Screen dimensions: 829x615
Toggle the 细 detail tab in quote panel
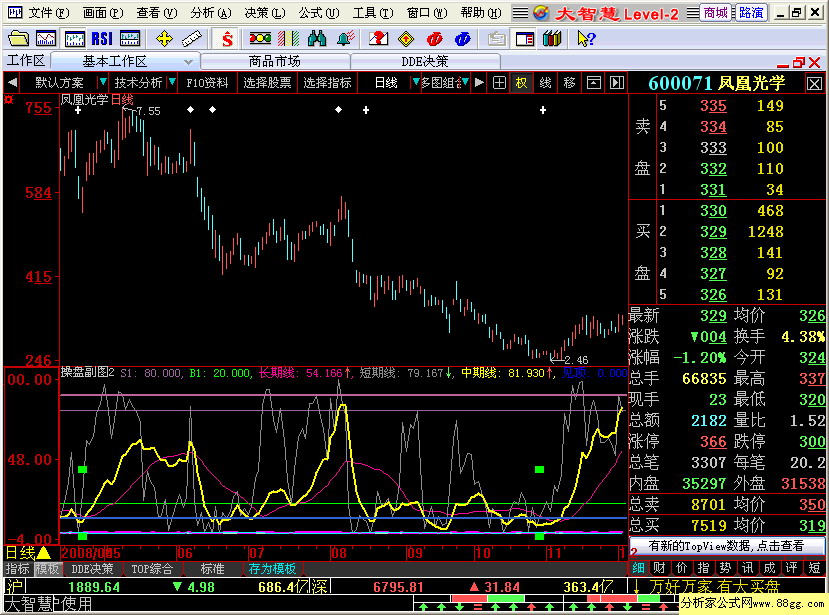click(639, 568)
